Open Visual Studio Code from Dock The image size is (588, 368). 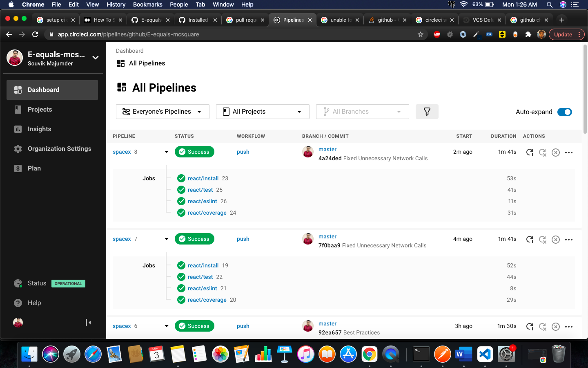tap(485, 354)
